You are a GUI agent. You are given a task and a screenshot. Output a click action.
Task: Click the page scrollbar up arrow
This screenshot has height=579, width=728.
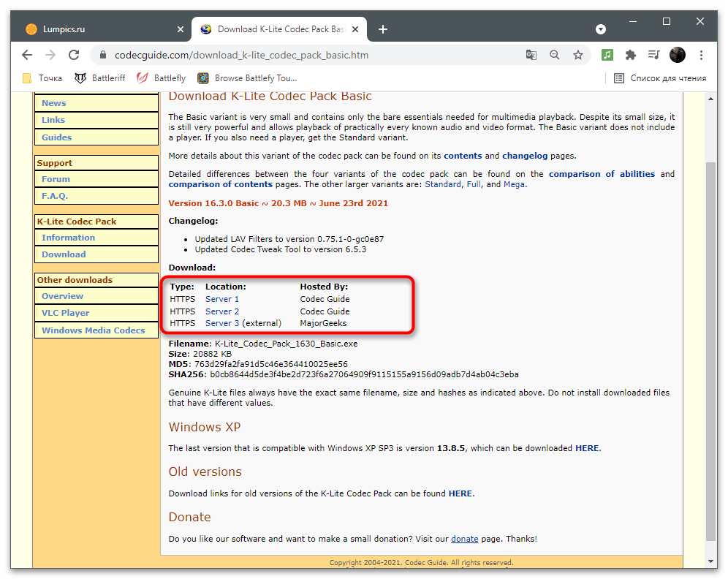pos(710,99)
